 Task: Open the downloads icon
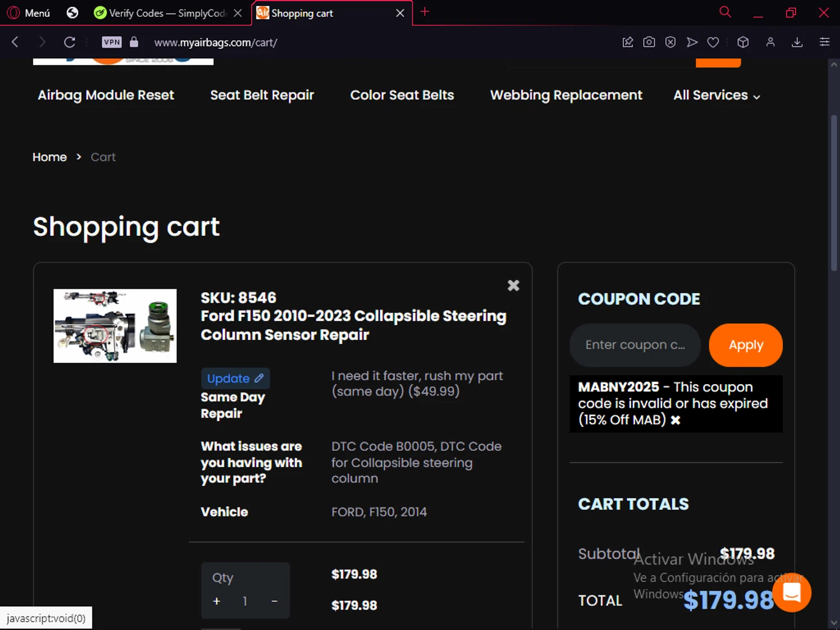click(797, 42)
